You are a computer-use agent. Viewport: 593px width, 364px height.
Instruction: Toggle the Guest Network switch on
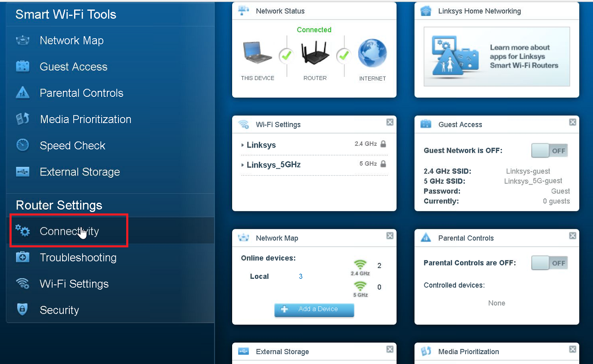click(x=550, y=151)
